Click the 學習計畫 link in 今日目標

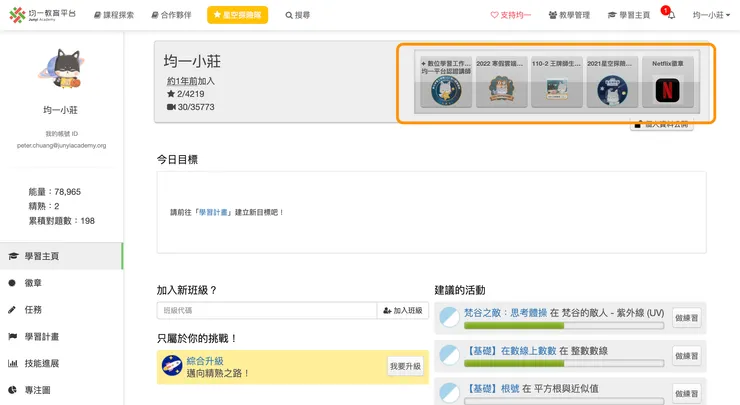213,212
